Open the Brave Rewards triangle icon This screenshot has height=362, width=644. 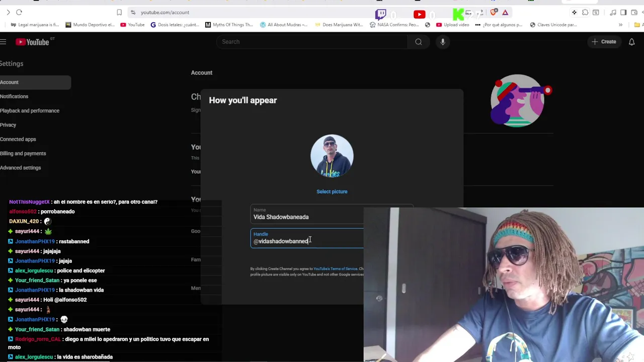coord(505,12)
